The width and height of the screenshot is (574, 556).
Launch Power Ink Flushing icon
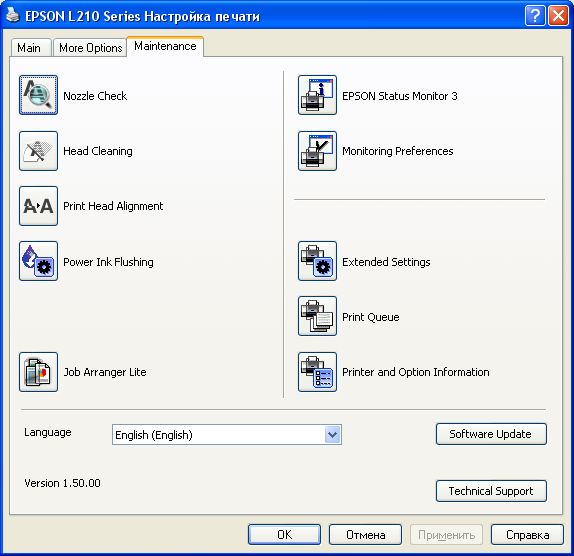[x=38, y=261]
